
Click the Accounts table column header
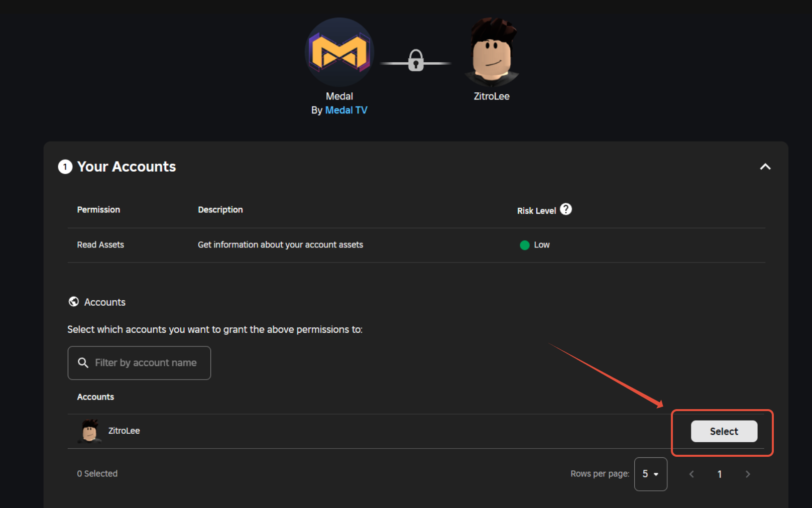95,397
